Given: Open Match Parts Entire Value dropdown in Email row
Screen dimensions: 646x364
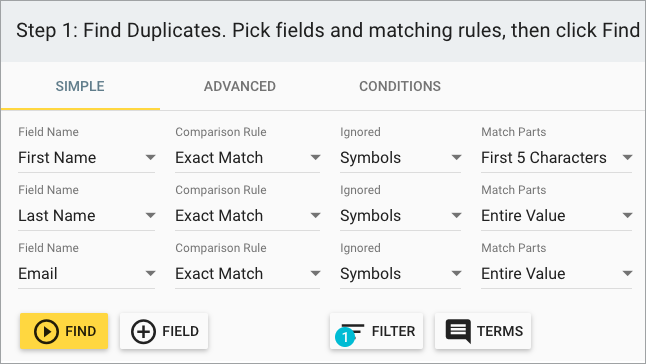Looking at the screenshot, I should [x=557, y=274].
